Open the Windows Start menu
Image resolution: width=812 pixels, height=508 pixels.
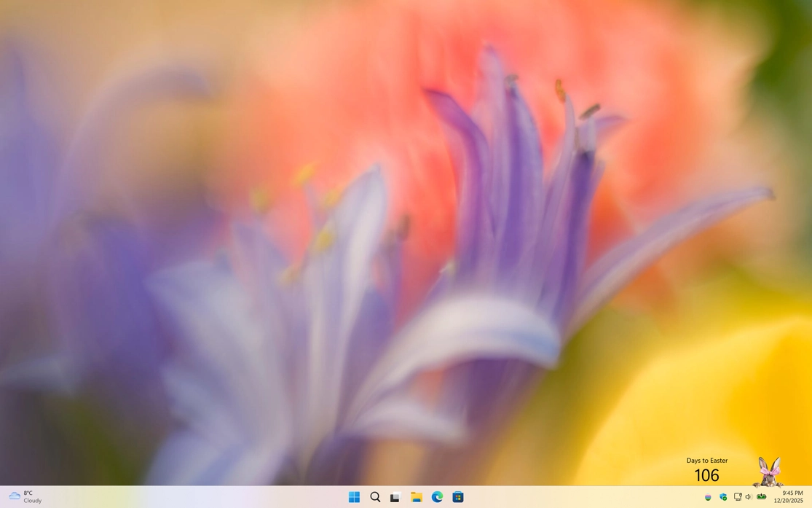[354, 497]
